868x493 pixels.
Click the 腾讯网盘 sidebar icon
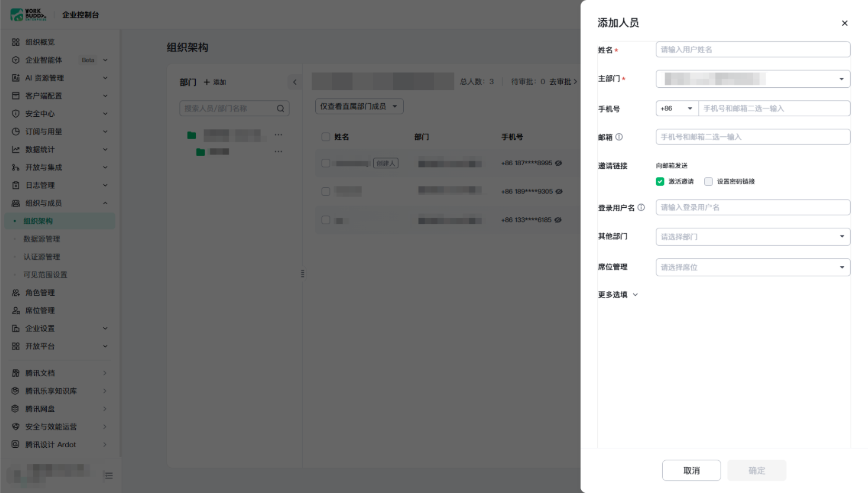point(16,409)
